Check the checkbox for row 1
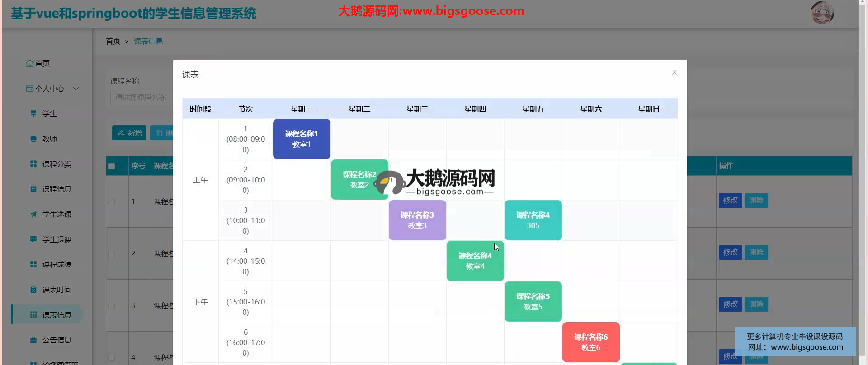The image size is (868, 365). (x=112, y=202)
